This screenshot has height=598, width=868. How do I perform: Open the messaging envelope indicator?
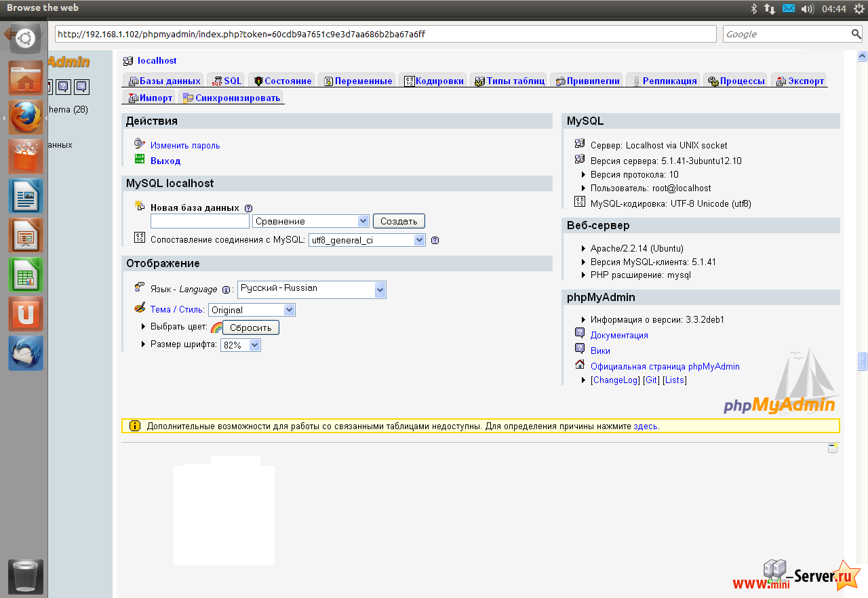pos(788,8)
